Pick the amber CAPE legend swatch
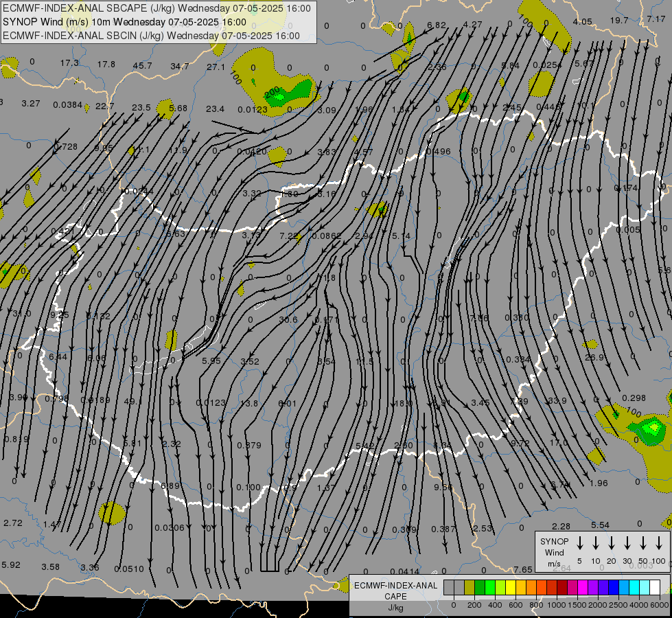 521,587
